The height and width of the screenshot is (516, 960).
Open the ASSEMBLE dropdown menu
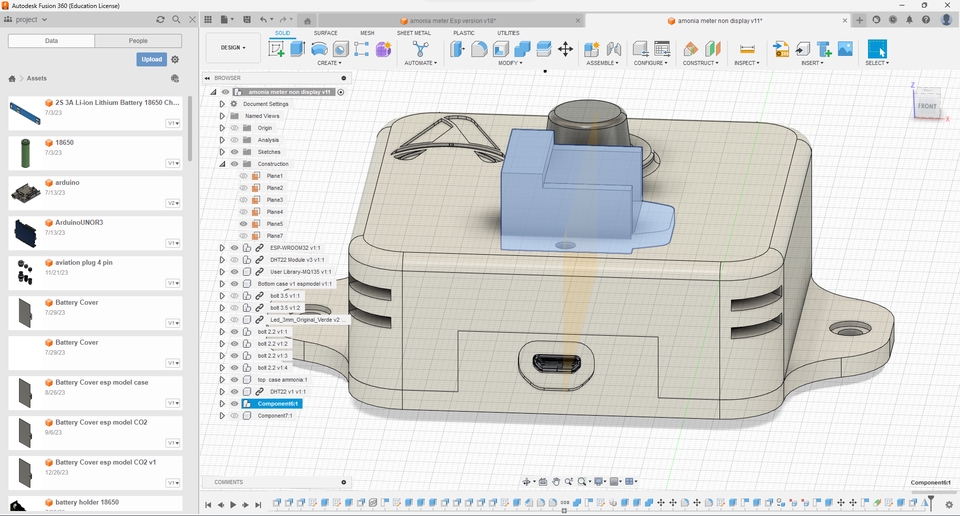coord(602,63)
